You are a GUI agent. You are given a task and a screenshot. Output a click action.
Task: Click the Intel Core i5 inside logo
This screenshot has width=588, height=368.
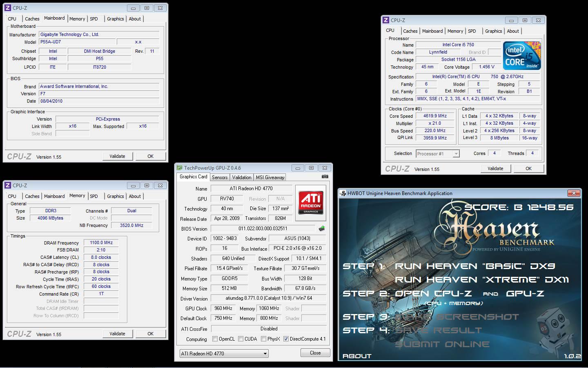(522, 56)
